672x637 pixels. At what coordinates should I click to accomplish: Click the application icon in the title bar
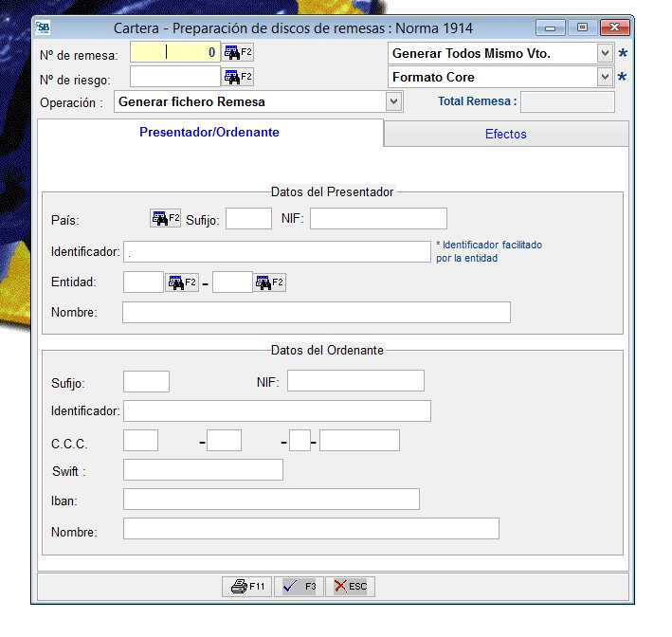pos(44,28)
